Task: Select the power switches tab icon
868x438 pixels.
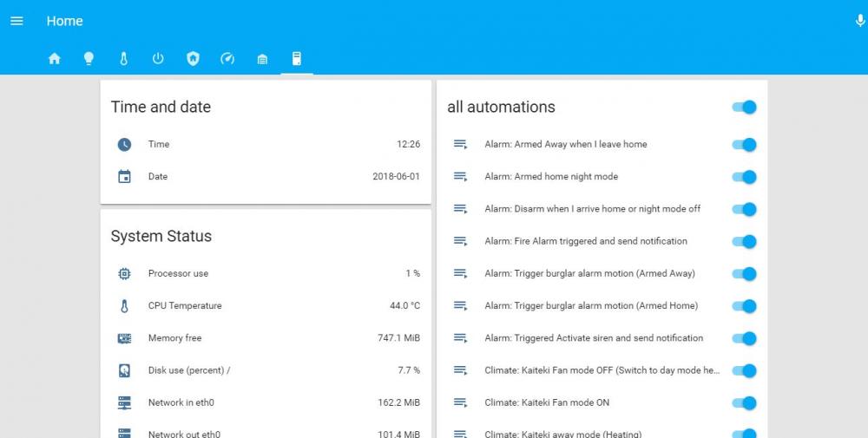Action: click(158, 59)
